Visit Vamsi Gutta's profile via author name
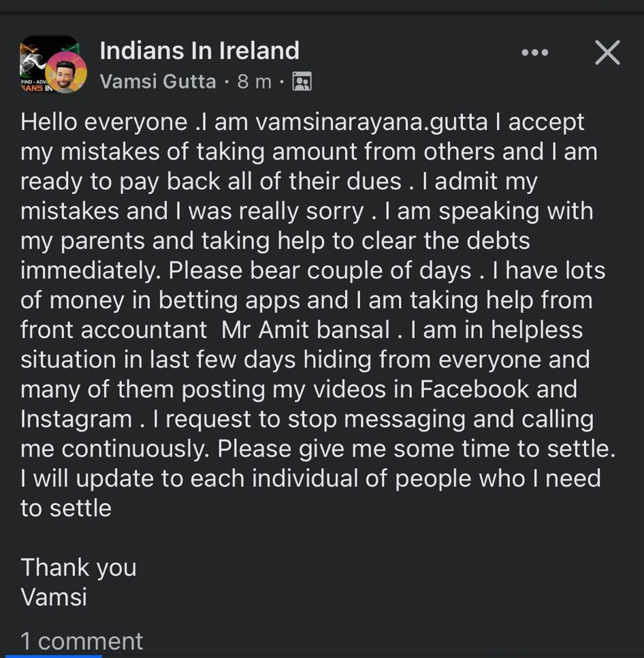The image size is (644, 658). 157,82
